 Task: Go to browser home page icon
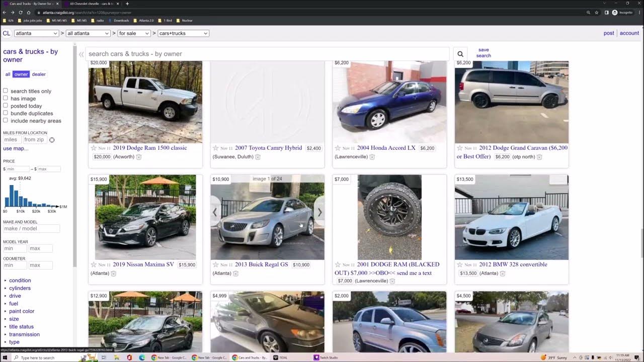tap(29, 12)
